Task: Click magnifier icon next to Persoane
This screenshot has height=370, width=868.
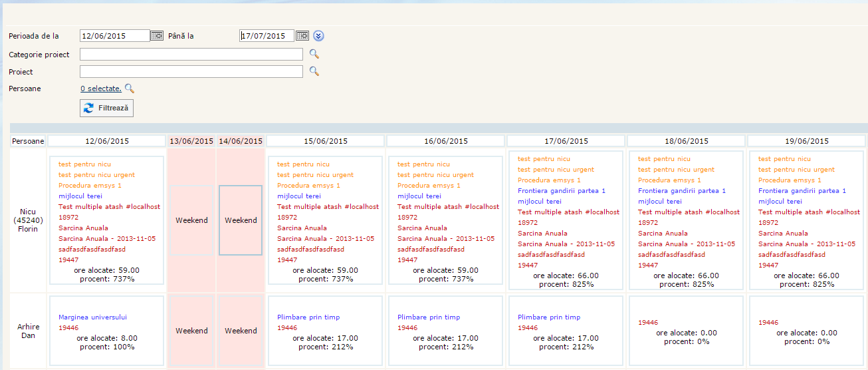Action: point(130,89)
